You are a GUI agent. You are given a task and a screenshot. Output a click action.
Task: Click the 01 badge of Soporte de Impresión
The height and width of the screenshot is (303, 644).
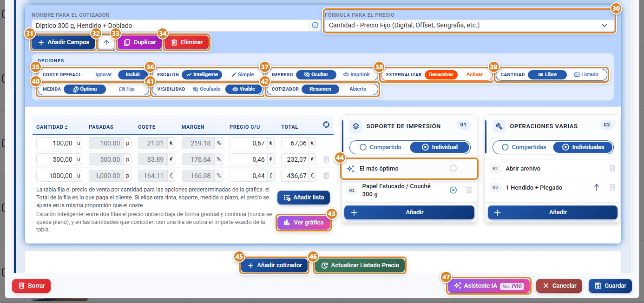[x=463, y=125]
